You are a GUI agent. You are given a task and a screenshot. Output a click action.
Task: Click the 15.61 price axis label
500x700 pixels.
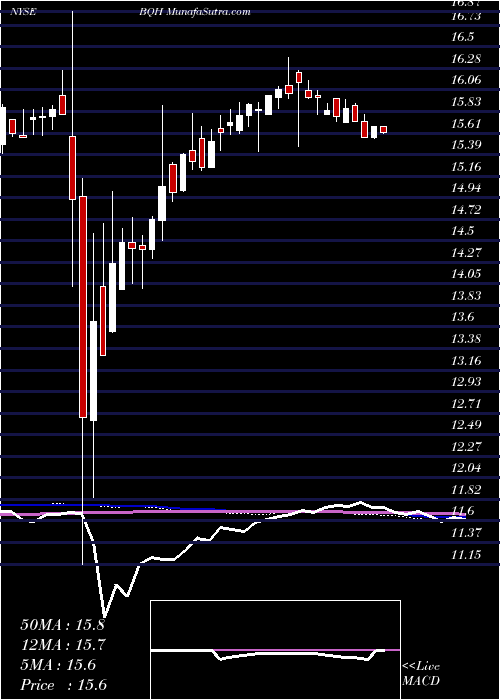click(466, 124)
